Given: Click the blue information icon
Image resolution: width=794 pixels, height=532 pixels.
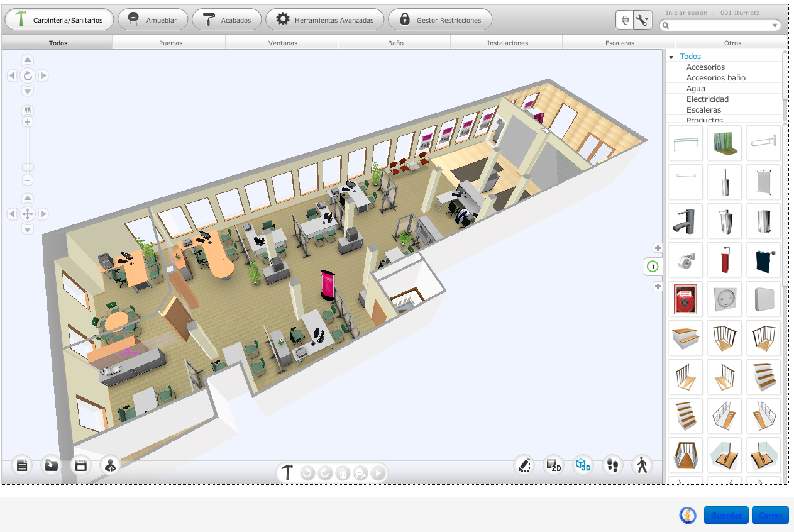Looking at the screenshot, I should [688, 516].
